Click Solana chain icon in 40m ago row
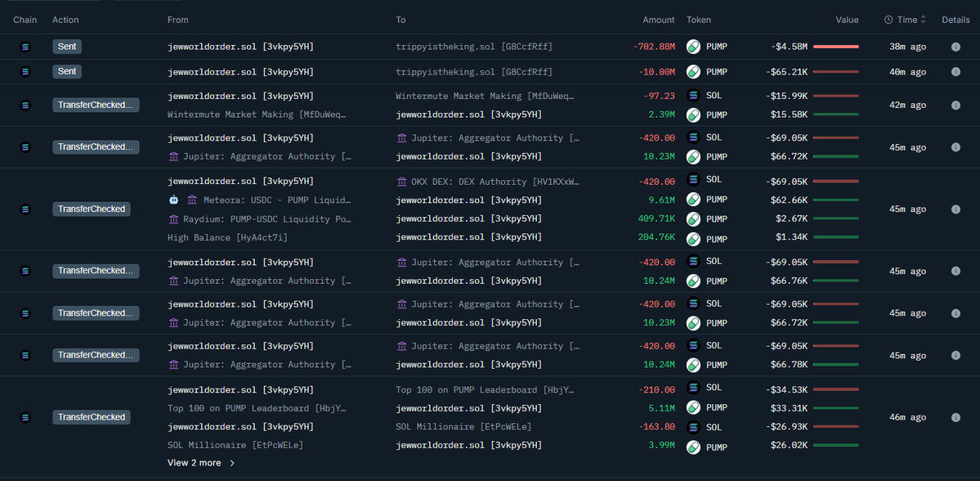The image size is (980, 481). (x=25, y=72)
